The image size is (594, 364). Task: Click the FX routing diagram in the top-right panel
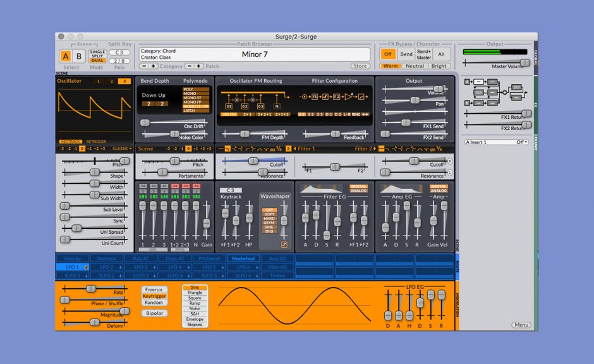click(x=495, y=92)
